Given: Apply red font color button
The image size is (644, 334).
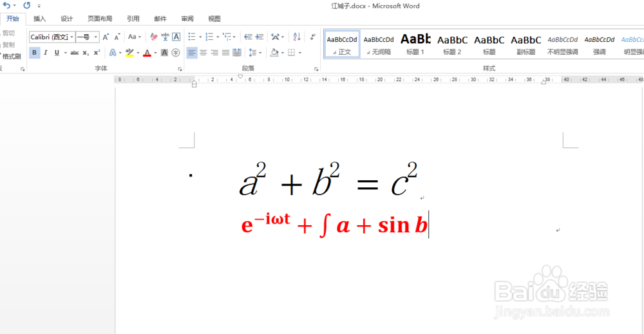Looking at the screenshot, I should pyautogui.click(x=147, y=53).
